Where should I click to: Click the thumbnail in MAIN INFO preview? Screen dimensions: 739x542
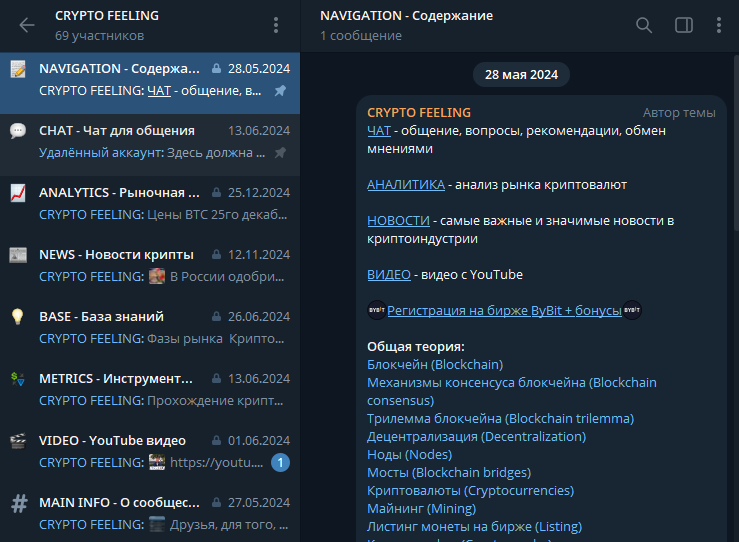tap(157, 524)
